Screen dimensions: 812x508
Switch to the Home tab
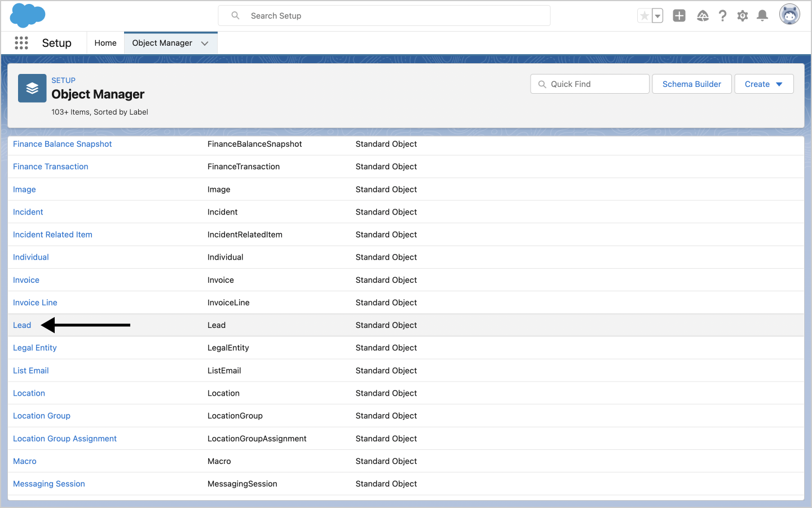pos(105,43)
